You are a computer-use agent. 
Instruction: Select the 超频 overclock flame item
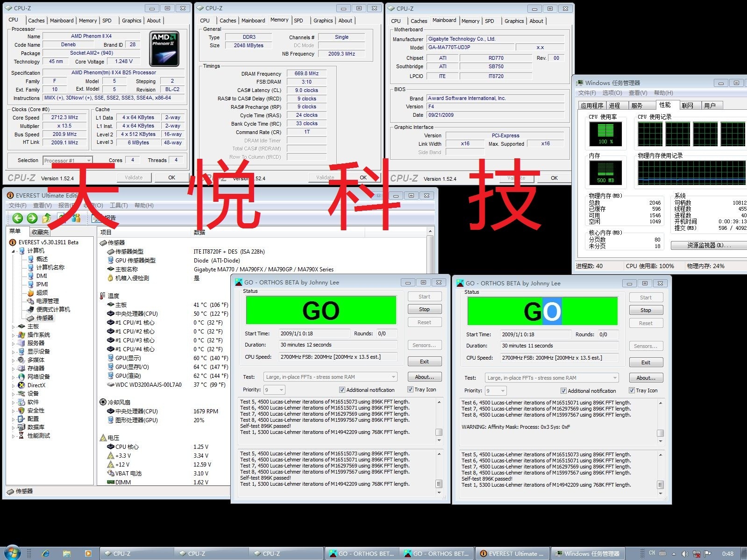pos(42,292)
